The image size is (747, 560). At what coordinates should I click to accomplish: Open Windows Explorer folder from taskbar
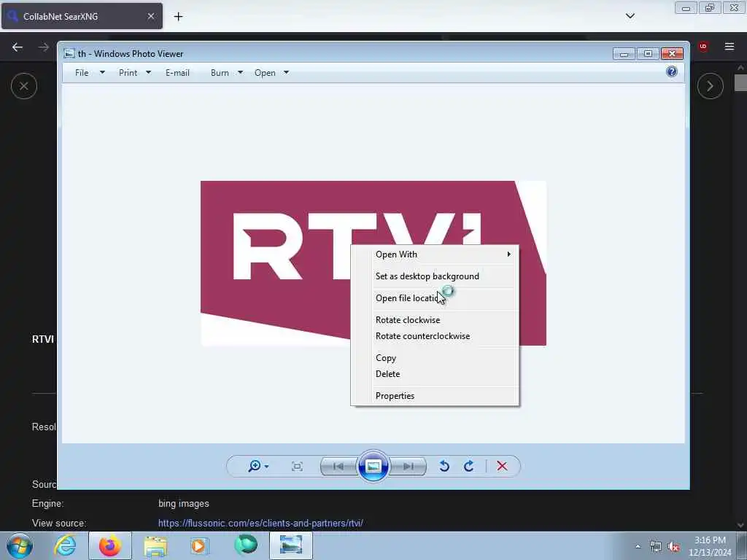coord(155,545)
